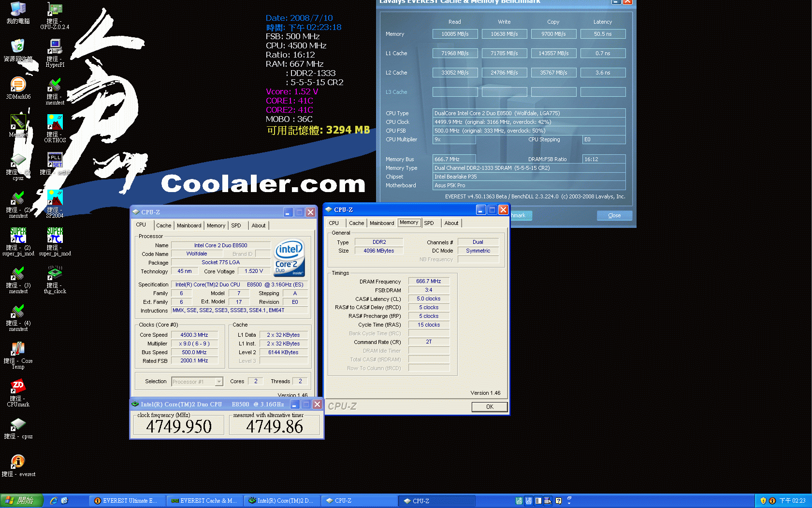Click the Cycle Time value 15 clocks
812x508 pixels.
(x=429, y=325)
